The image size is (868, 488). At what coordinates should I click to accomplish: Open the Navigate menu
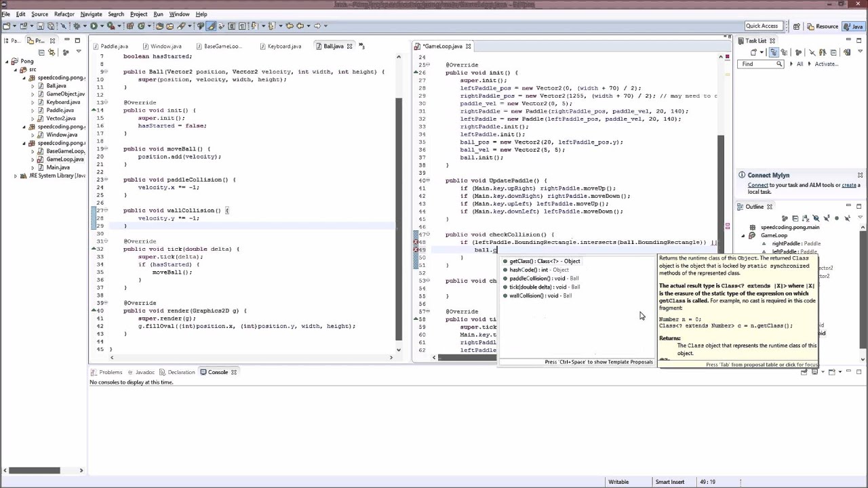coord(91,14)
